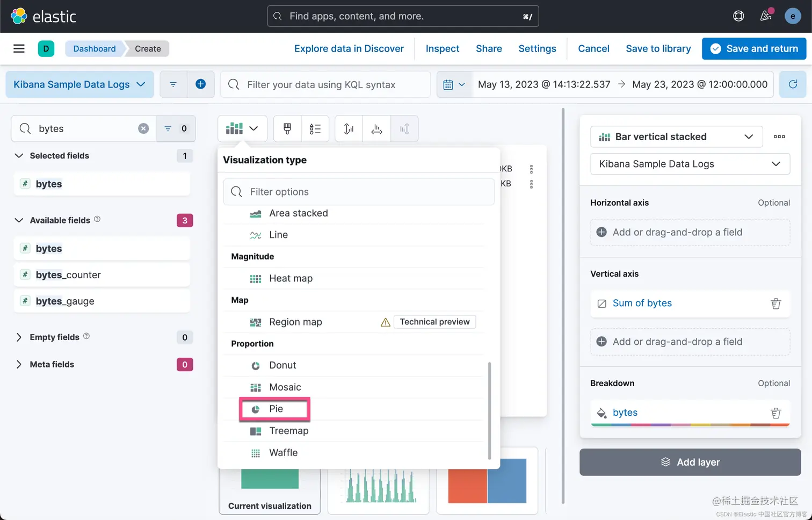This screenshot has height=520, width=812.
Task: Select the Treemap visualization
Action: pyautogui.click(x=354, y=431)
